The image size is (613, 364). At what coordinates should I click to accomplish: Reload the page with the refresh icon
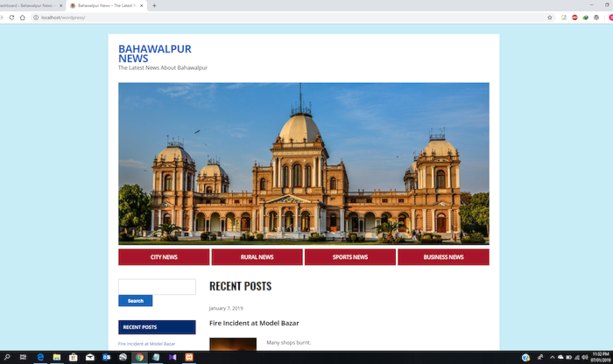click(x=11, y=17)
